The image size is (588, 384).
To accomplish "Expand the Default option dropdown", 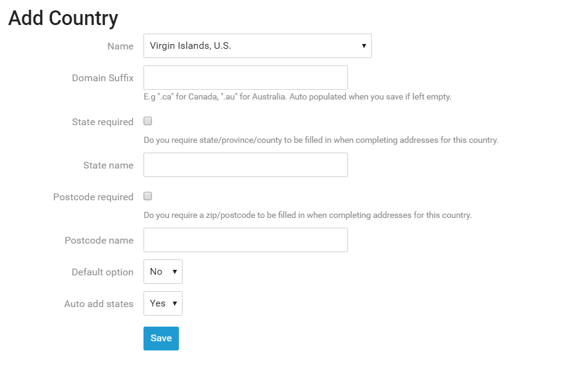I will pyautogui.click(x=162, y=272).
